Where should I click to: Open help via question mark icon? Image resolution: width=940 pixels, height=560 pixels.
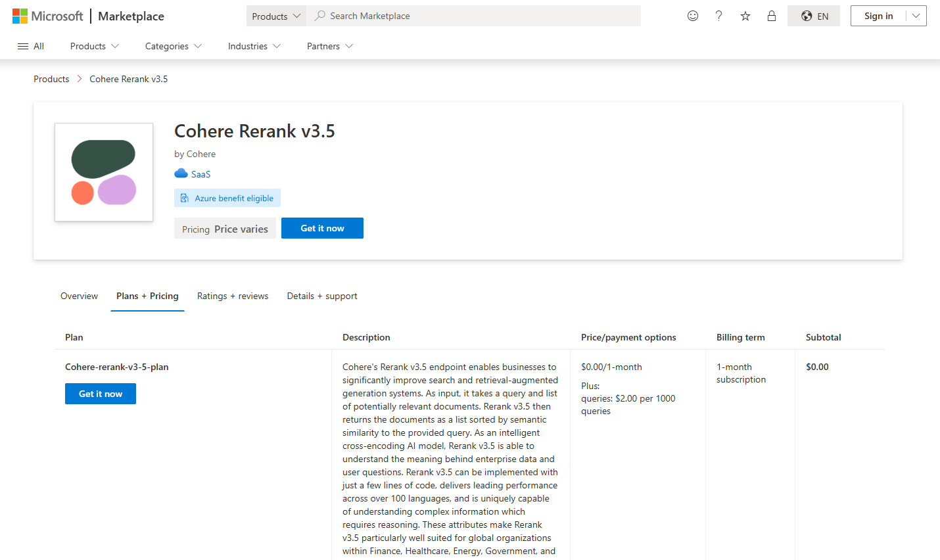pos(719,16)
